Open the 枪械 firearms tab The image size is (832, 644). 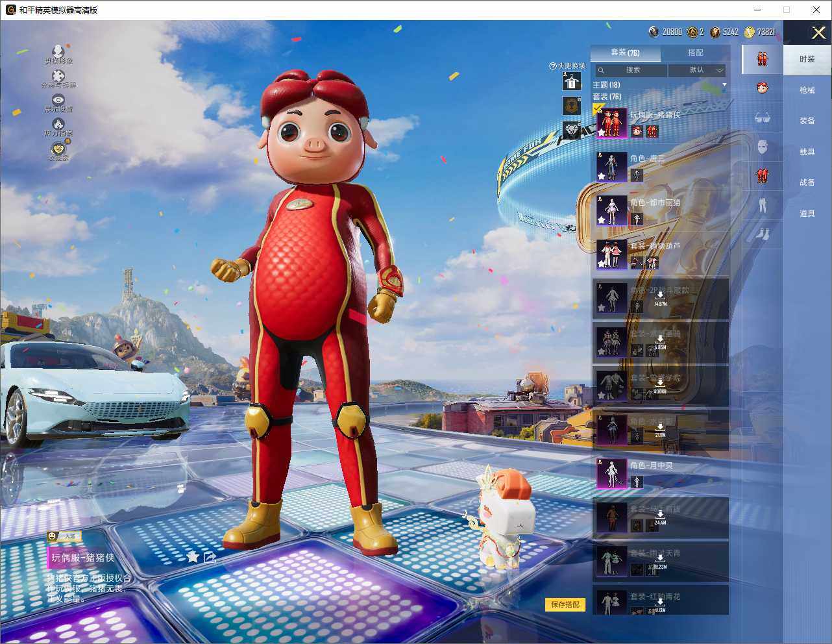coord(807,90)
